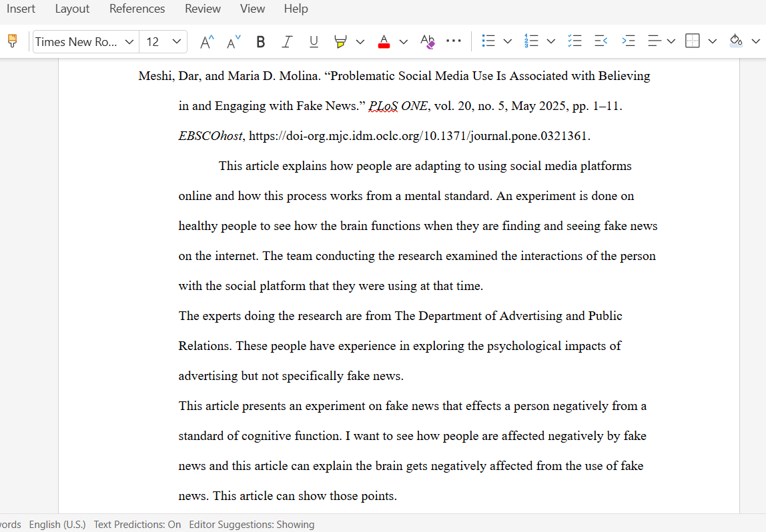This screenshot has width=766, height=532.
Task: Decrease font size with shrink font icon
Action: [x=234, y=41]
